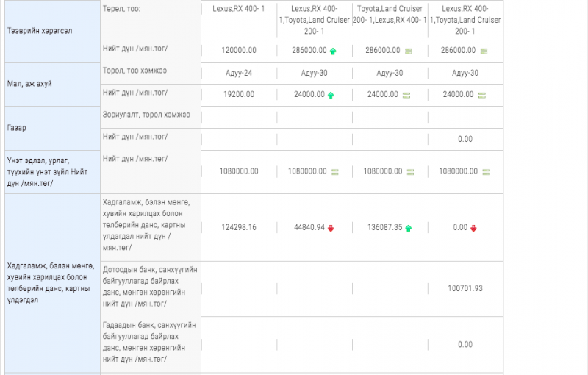Click red down arrow beside 44840.94
Viewport: 588px width, 375px height.
pos(330,228)
